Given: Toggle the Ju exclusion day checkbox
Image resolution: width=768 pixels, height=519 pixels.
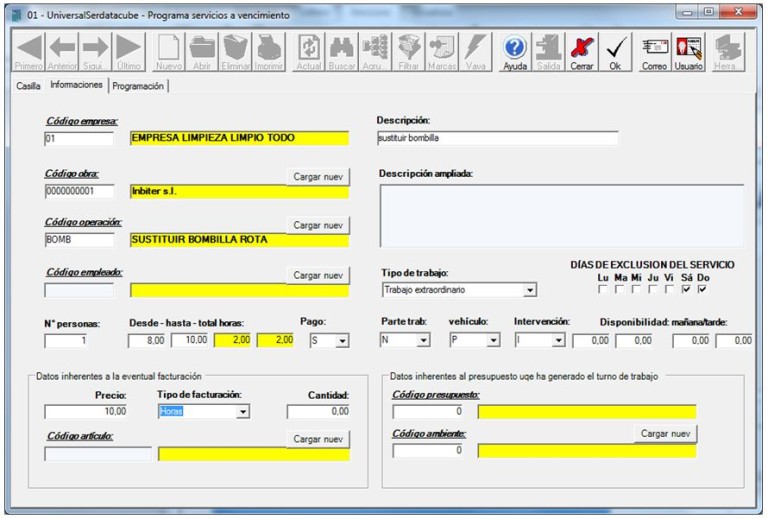Looking at the screenshot, I should [x=653, y=289].
